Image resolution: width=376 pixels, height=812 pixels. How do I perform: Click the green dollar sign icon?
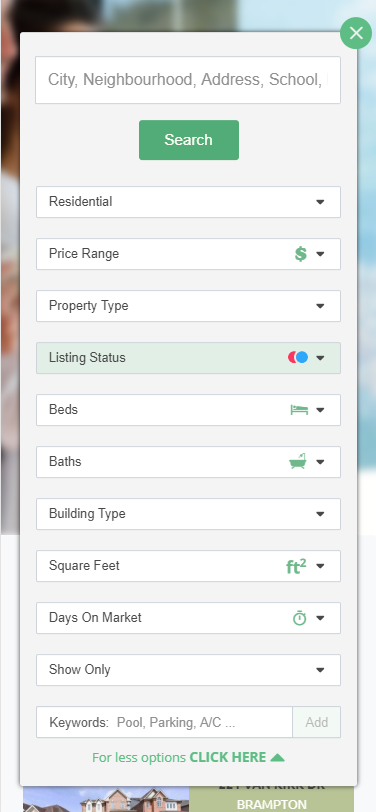[x=300, y=254]
